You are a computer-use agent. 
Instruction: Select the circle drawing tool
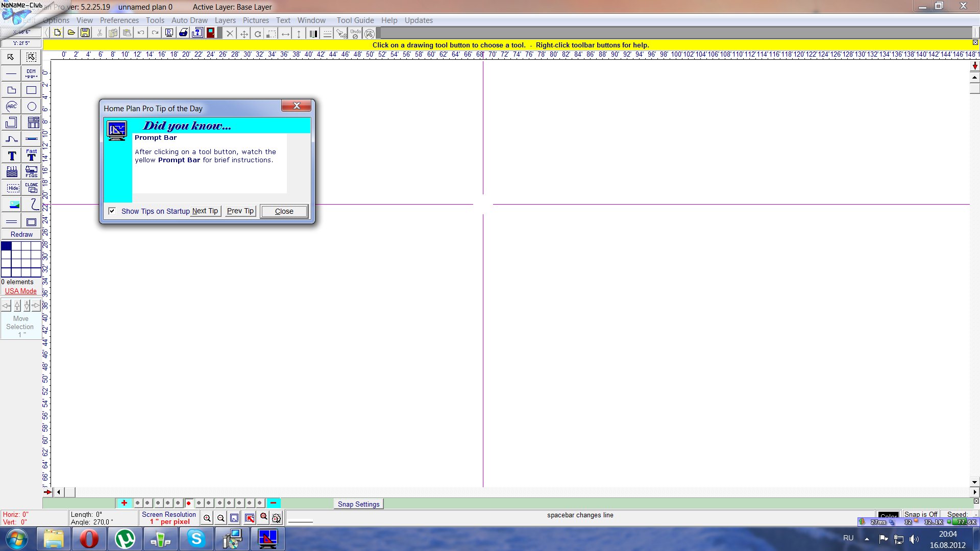(x=32, y=107)
